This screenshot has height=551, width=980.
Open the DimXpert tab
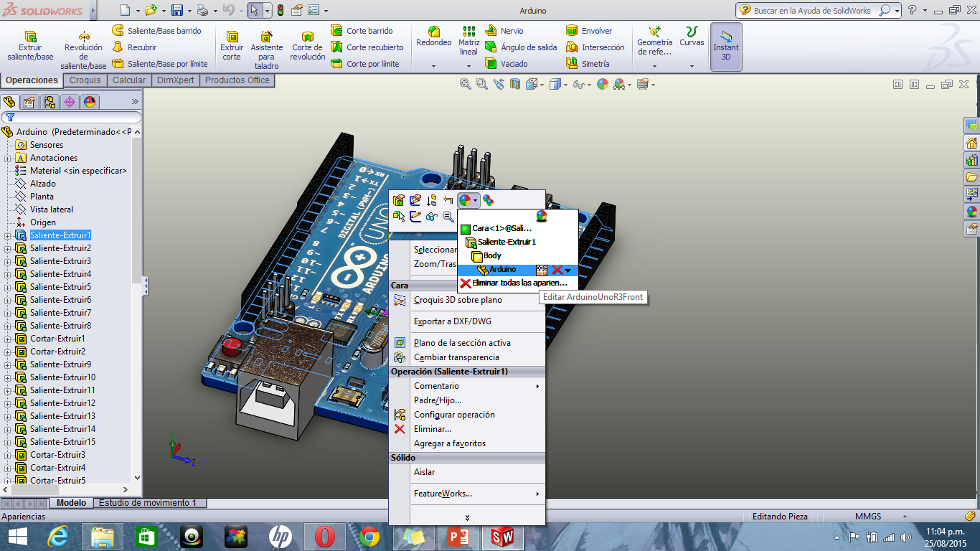point(176,80)
